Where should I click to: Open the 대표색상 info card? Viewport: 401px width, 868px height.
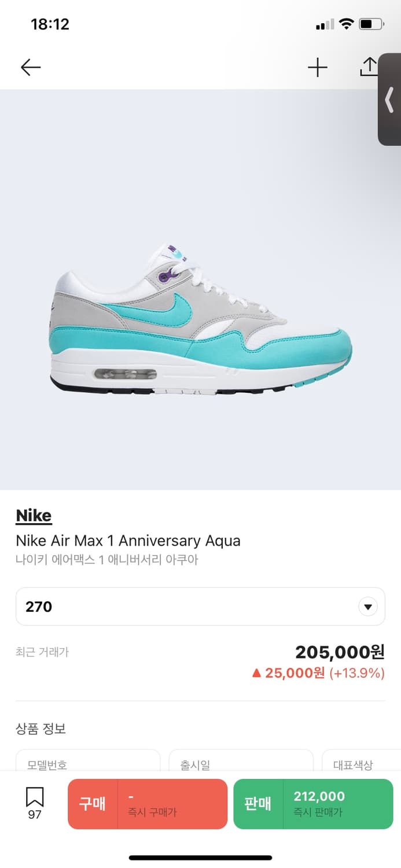(x=361, y=760)
